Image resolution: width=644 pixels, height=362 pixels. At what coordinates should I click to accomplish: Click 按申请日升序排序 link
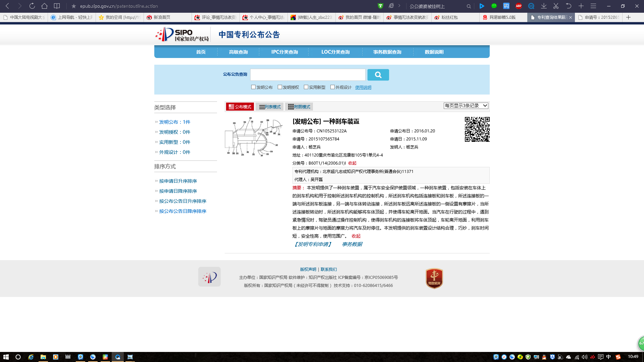(178, 181)
